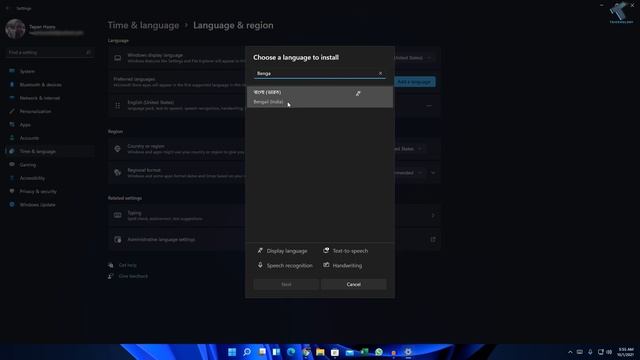Open Privacy & security in the sidebar
640x360 pixels.
click(x=49, y=191)
